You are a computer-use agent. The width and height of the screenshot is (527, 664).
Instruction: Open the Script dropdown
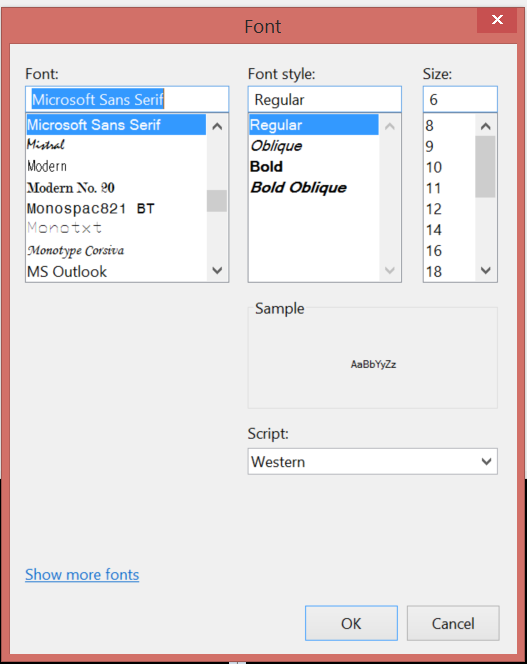[372, 462]
